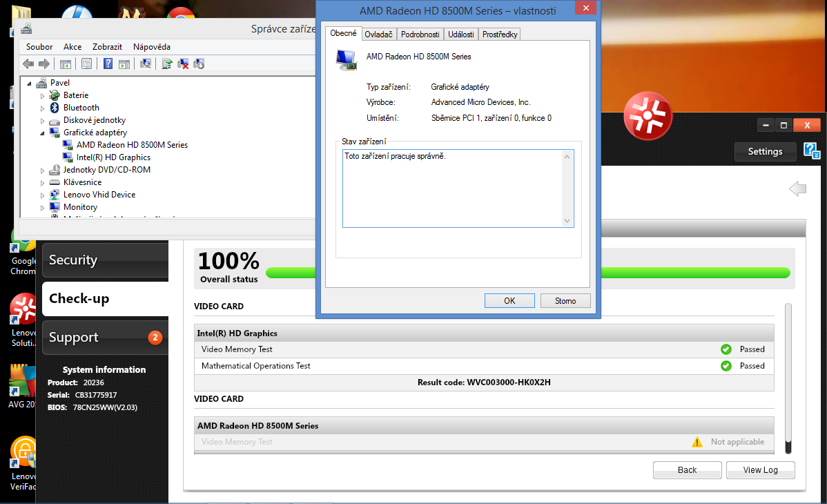Click green Passed checkmark for Mathematical Operations Test
This screenshot has height=504, width=827.
tap(726, 366)
